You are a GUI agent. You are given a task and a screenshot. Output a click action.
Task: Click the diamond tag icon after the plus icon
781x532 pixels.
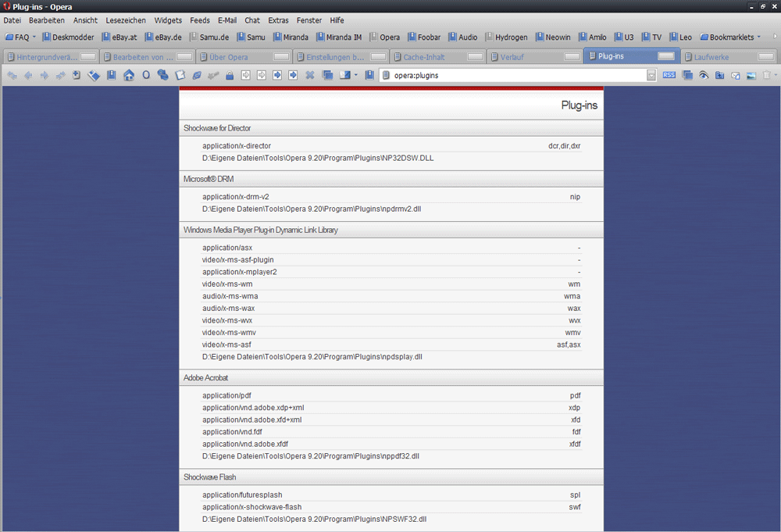tap(94, 75)
